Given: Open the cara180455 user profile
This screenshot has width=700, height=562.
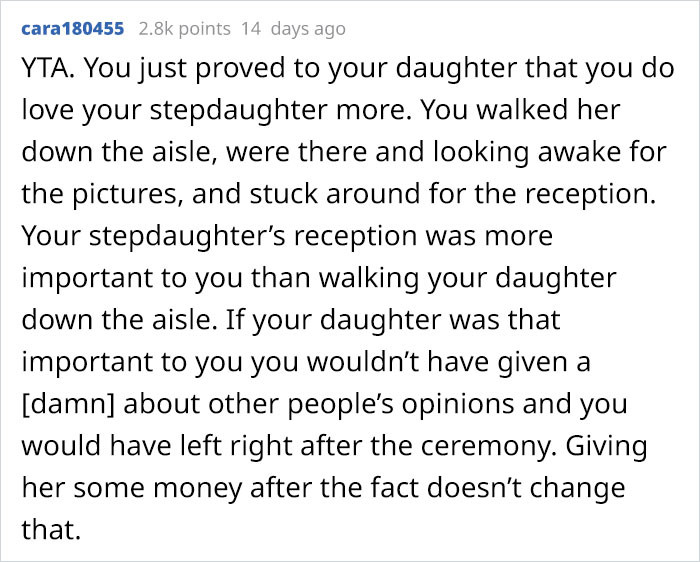Looking at the screenshot, I should (72, 28).
